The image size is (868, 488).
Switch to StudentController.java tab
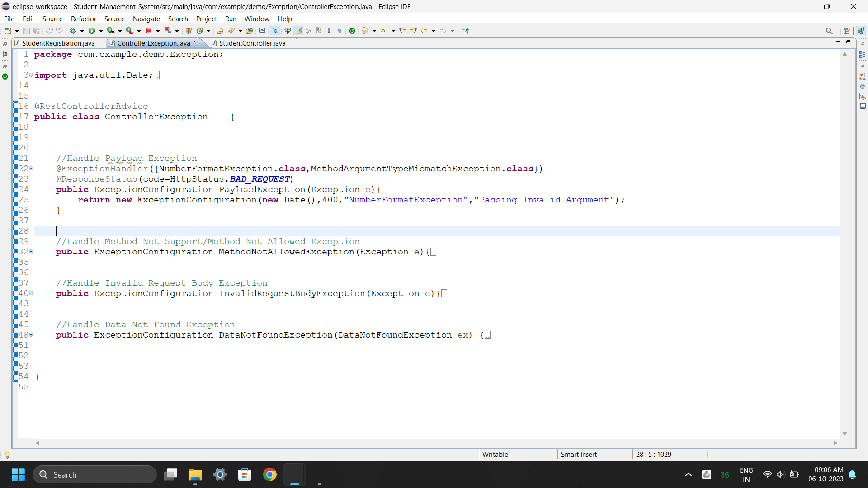click(x=252, y=43)
